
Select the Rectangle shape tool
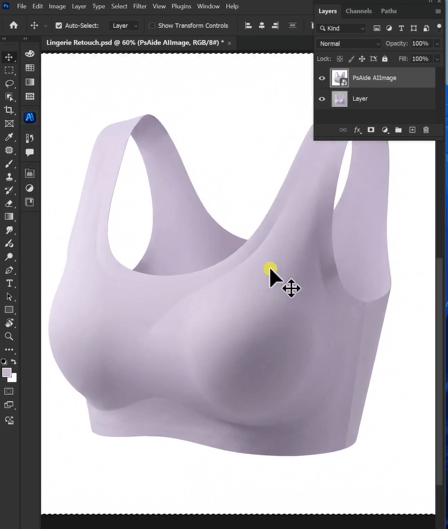pos(9,310)
